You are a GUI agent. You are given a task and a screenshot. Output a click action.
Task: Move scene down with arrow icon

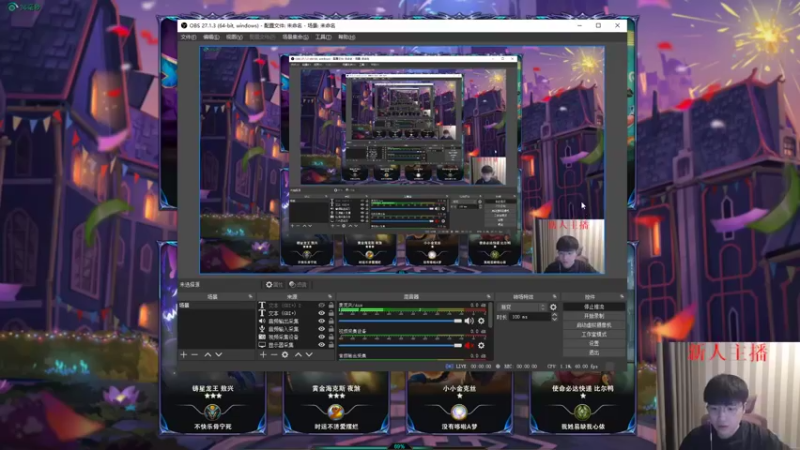click(x=219, y=355)
